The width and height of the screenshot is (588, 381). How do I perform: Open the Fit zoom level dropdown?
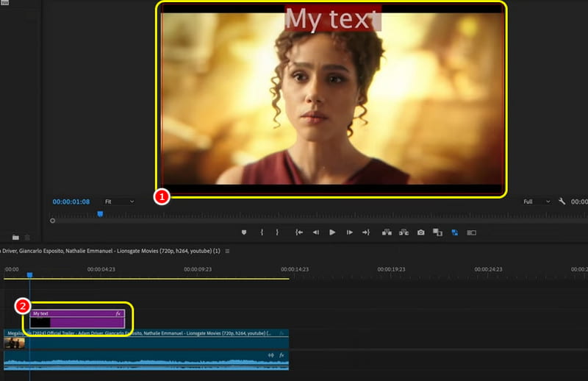pos(119,202)
